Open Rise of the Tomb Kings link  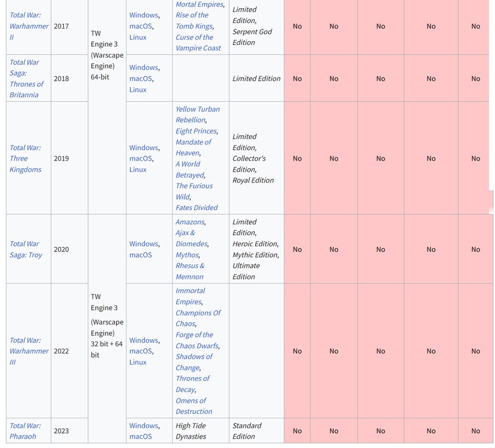tap(195, 21)
